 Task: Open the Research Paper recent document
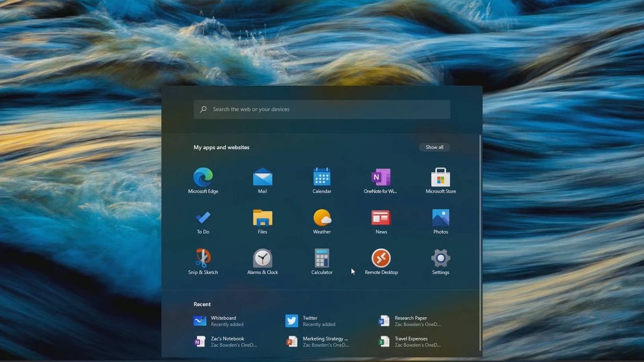point(411,321)
